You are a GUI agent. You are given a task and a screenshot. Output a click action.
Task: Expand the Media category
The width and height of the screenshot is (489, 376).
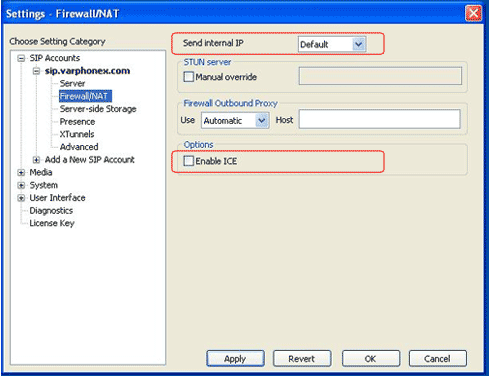click(21, 173)
